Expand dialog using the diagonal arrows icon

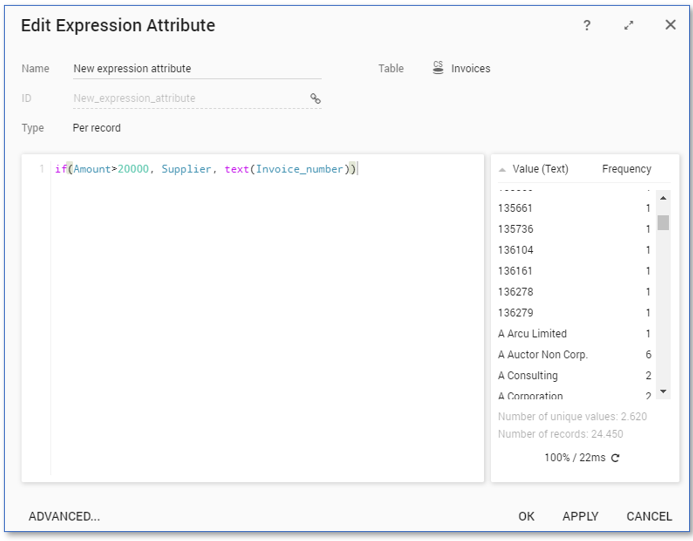point(629,25)
